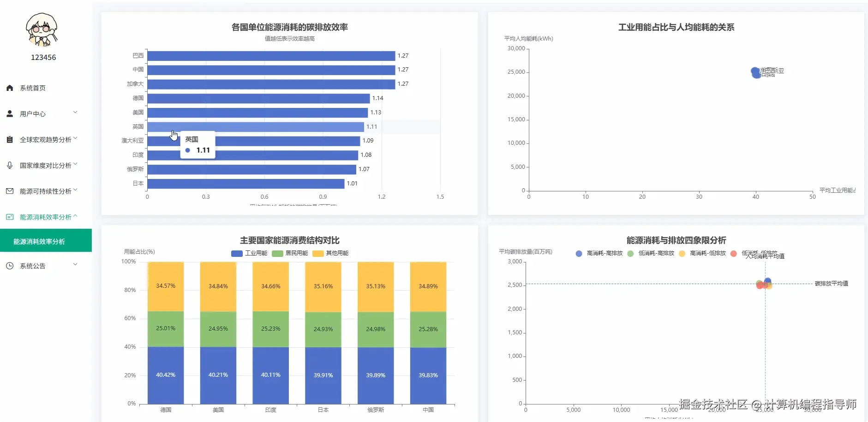The image size is (868, 422).
Task: Click the green card icon for 能源消耗效率分析
Action: click(10, 216)
